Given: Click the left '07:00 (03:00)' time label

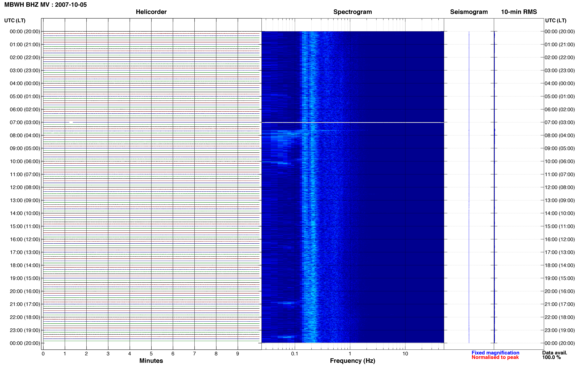Looking at the screenshot, I should [x=25, y=122].
